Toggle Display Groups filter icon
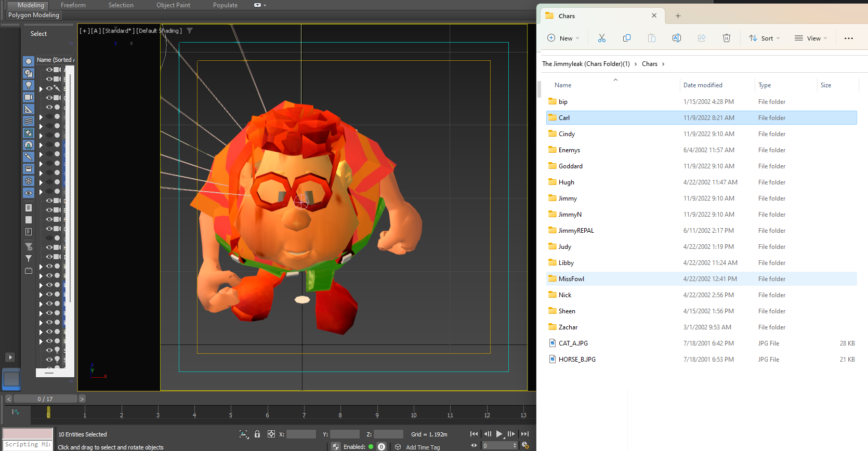 tap(29, 133)
